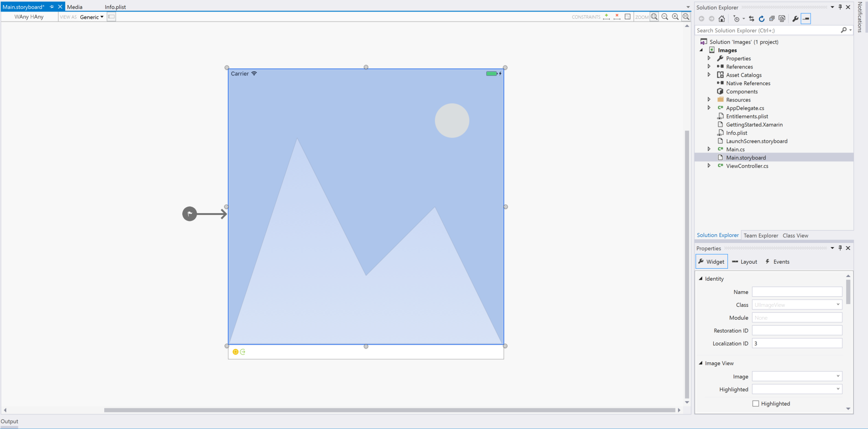Enable Preview Selected Items in Solution Explorer toolbar
The image size is (868, 429).
pyautogui.click(x=806, y=18)
